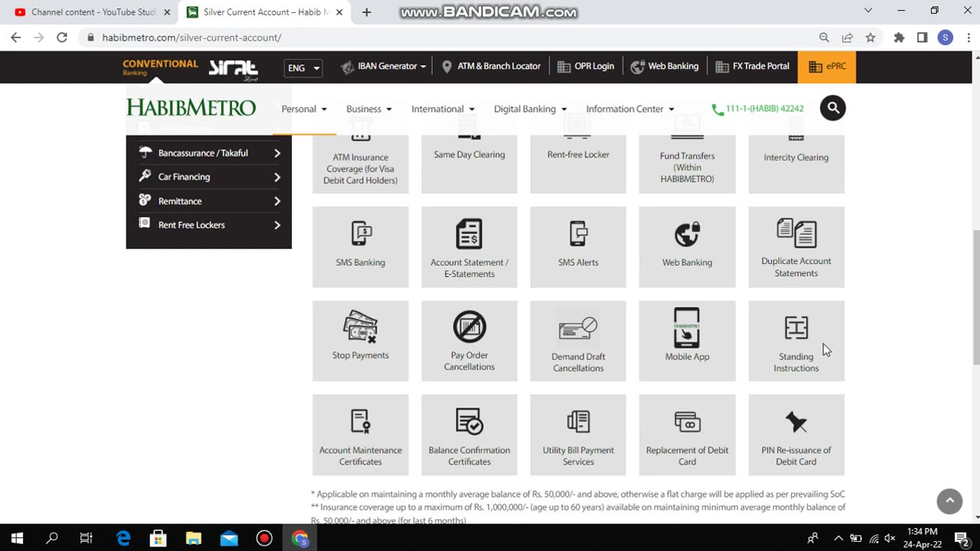980x551 pixels.
Task: Open the ENG language dropdown
Action: coord(303,67)
